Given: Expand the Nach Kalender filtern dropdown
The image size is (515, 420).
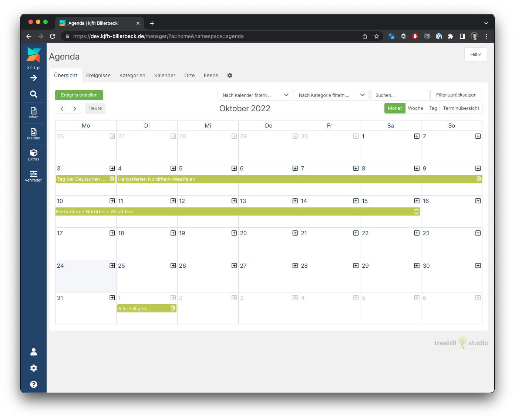Looking at the screenshot, I should [x=255, y=95].
